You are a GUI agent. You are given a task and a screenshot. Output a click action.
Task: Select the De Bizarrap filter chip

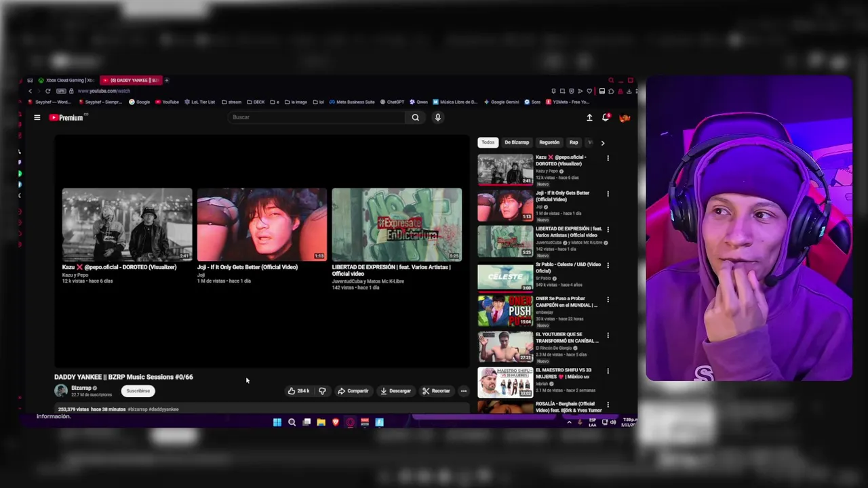[x=517, y=142]
